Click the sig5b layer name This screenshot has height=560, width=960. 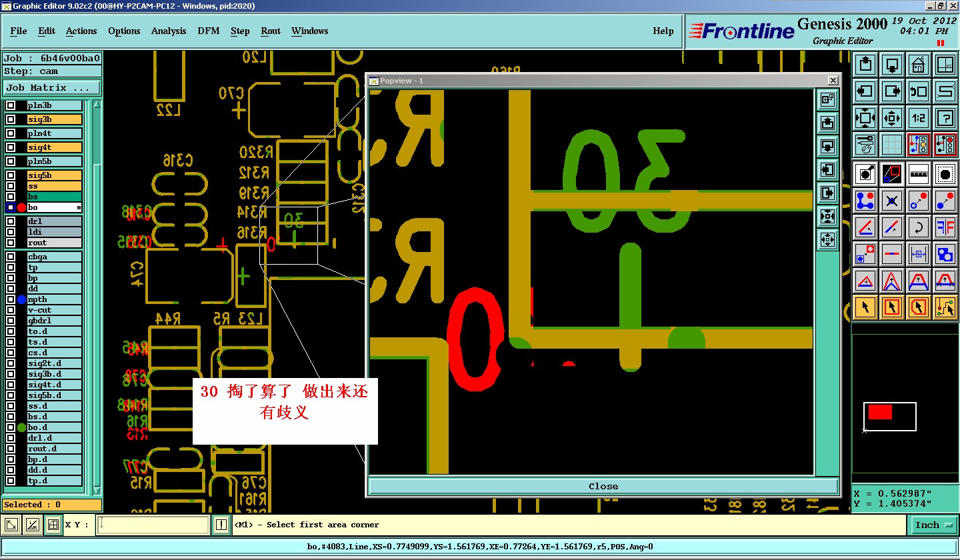pos(55,175)
